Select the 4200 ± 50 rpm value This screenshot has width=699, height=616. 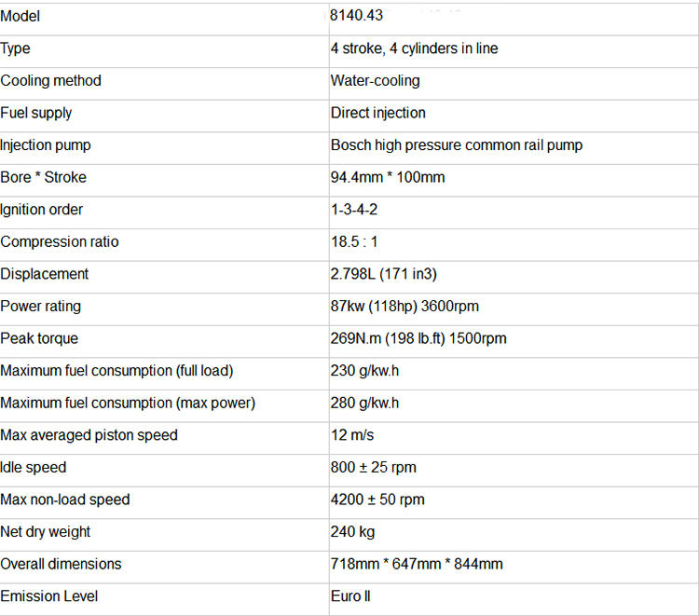coord(377,500)
